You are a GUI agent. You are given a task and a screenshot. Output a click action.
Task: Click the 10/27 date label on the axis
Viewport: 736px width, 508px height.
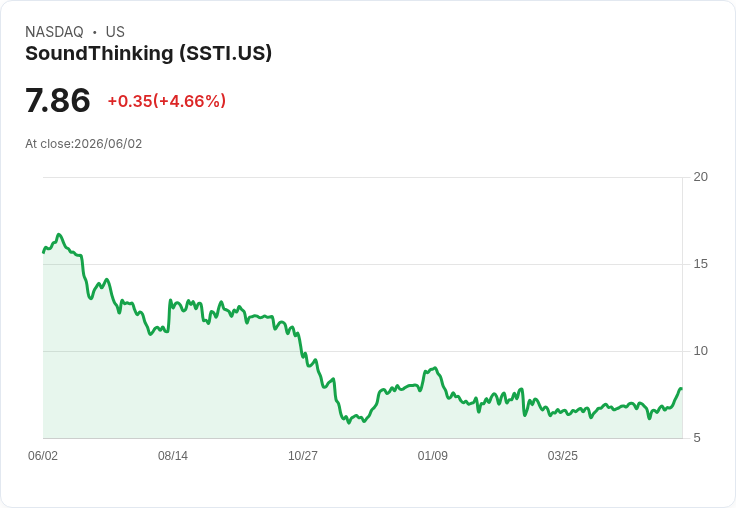pyautogui.click(x=303, y=455)
